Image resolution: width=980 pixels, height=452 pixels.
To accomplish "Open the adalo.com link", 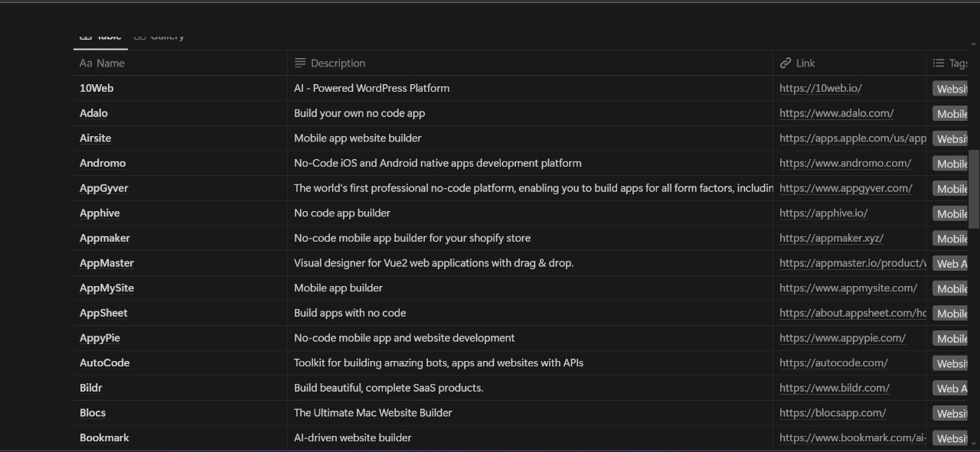I will click(x=836, y=113).
